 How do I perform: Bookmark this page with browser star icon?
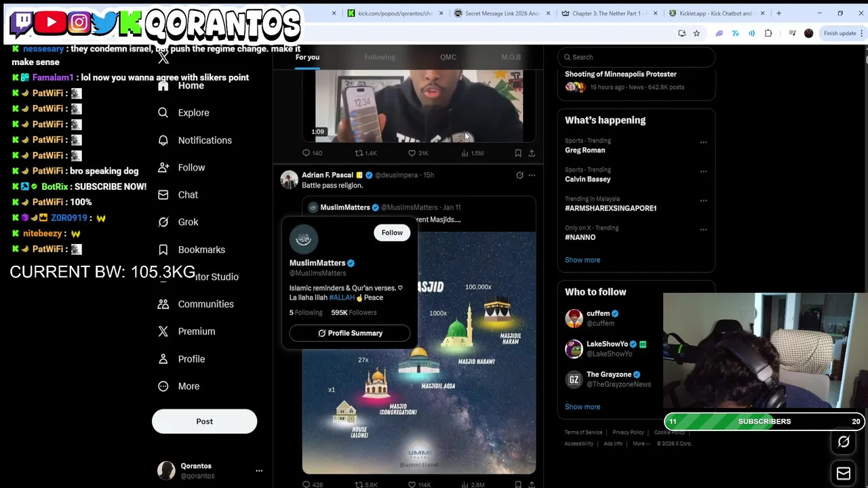pos(696,33)
